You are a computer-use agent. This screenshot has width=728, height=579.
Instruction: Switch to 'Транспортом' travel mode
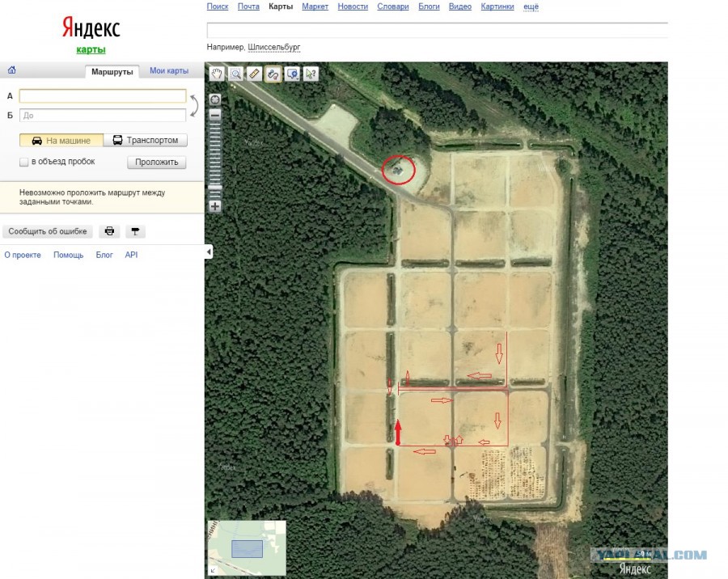coord(146,140)
